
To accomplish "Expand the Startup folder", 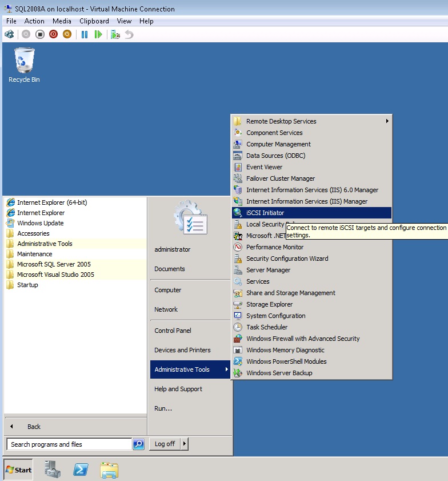I will (76, 285).
